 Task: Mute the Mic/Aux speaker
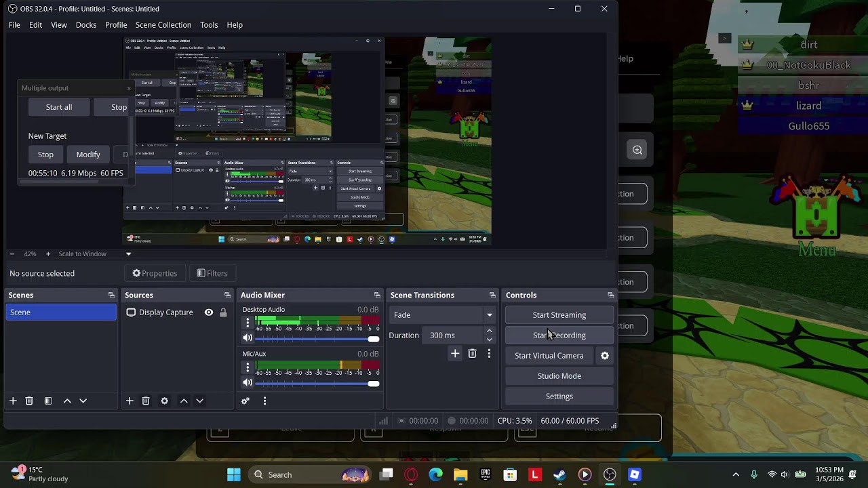click(x=248, y=383)
